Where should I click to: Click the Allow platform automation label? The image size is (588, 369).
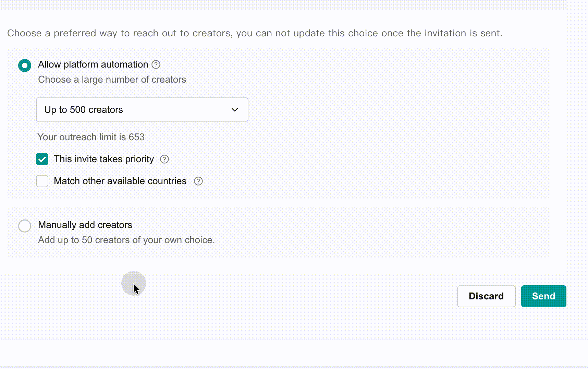click(93, 64)
